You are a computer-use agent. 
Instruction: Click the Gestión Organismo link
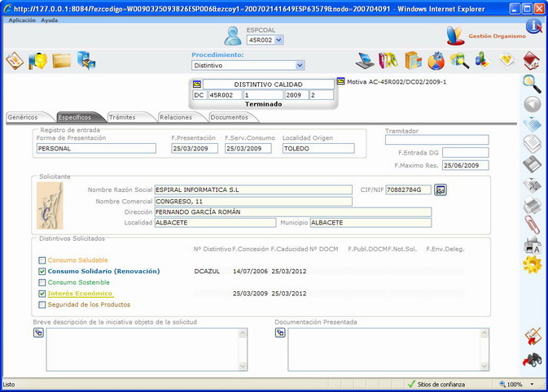click(497, 37)
